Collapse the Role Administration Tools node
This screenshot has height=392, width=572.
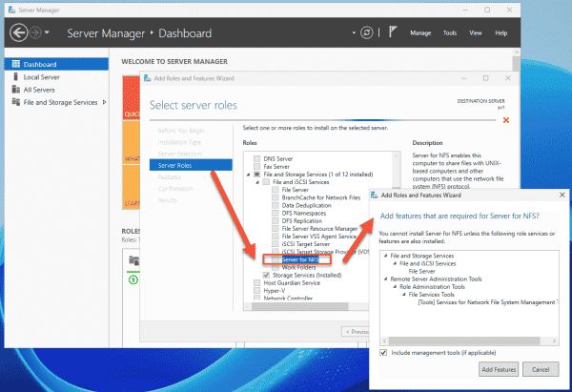point(395,287)
